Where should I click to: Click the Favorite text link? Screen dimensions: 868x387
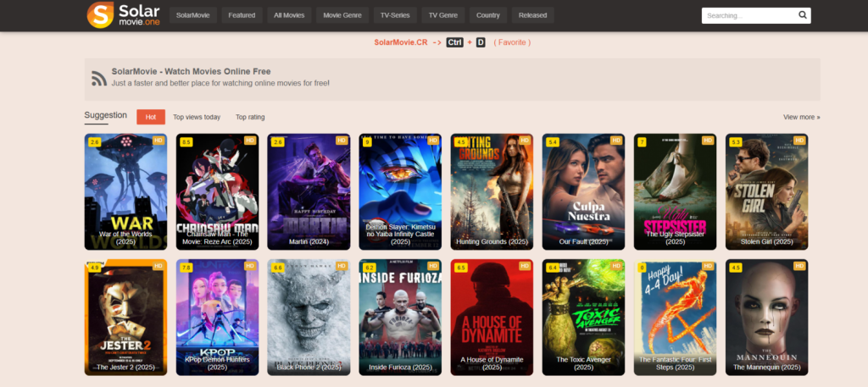(512, 42)
